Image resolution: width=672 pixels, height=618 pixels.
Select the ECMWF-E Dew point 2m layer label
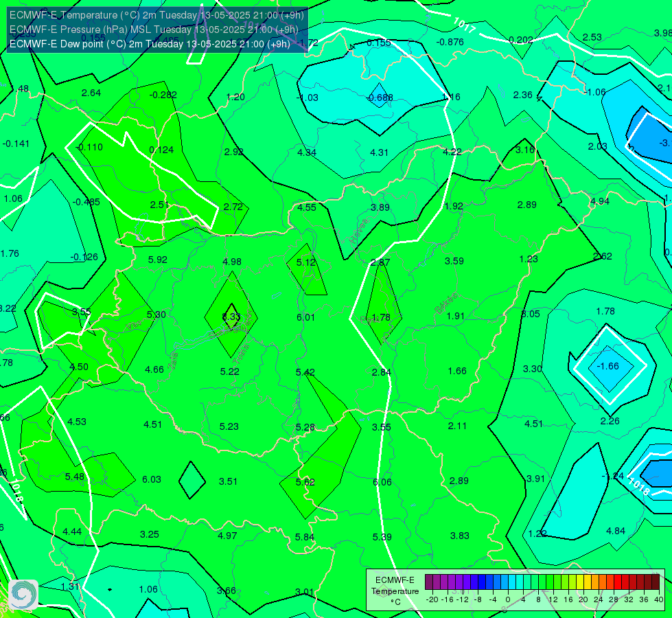point(150,44)
